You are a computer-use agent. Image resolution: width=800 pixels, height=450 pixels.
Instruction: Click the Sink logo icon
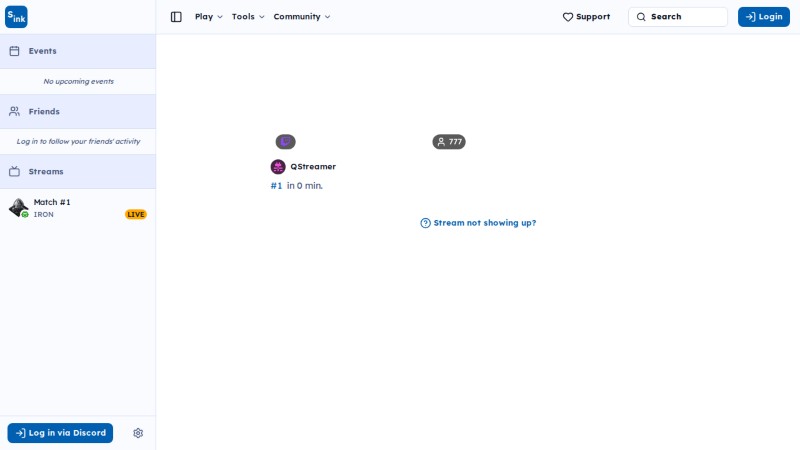pyautogui.click(x=16, y=17)
